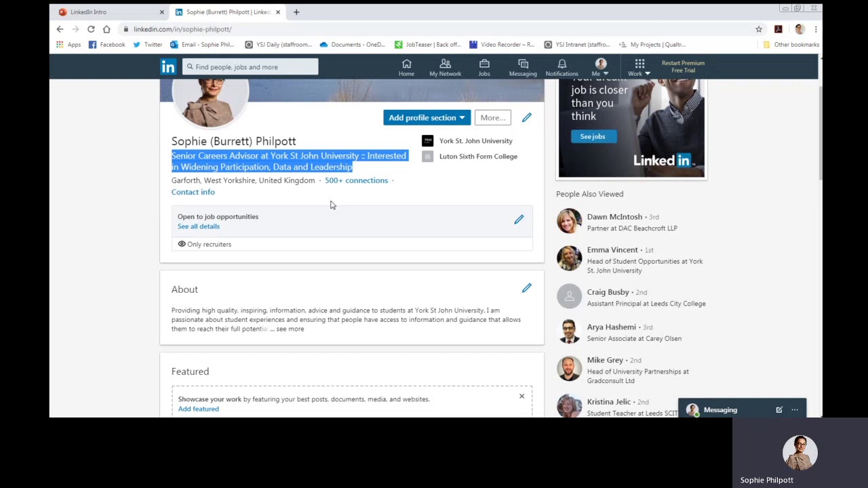Compose new message in Messaging bar
Viewport: 868px width, 488px height.
(779, 410)
